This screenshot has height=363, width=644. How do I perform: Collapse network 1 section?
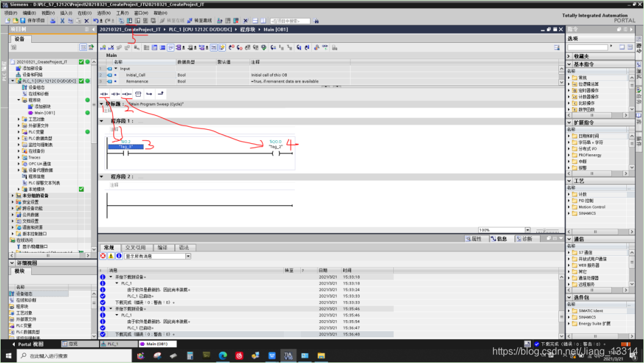102,121
